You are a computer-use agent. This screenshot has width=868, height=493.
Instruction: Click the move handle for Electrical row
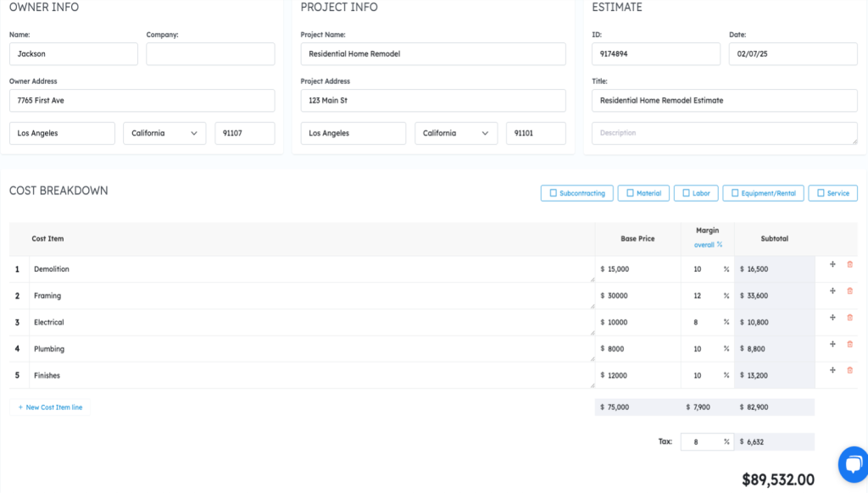click(832, 318)
